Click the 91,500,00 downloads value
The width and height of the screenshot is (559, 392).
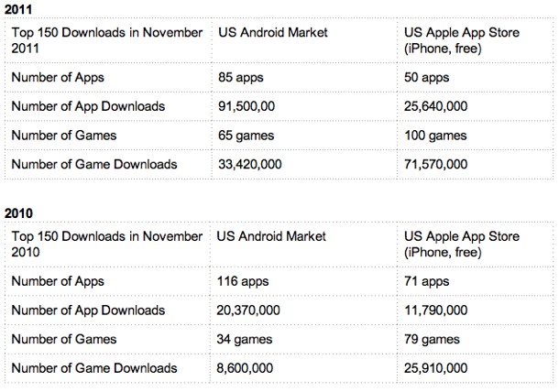coord(256,106)
